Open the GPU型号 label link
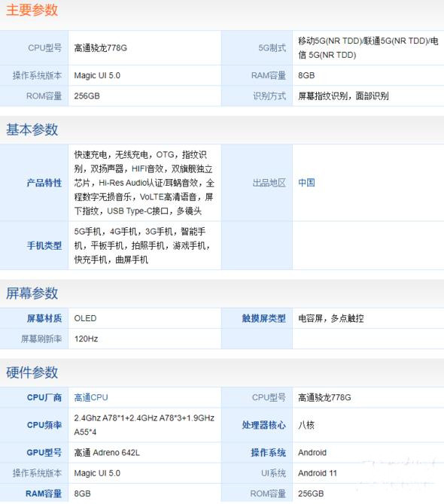The width and height of the screenshot is (444, 504). click(44, 453)
